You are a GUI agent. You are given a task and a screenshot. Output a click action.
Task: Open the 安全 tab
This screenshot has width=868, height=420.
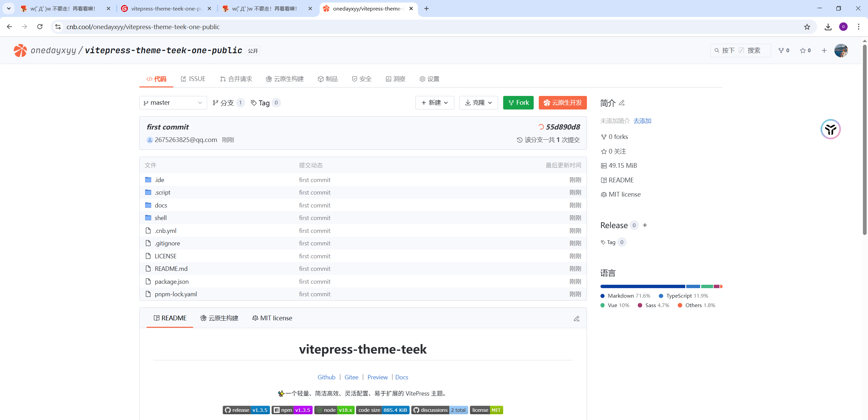tap(362, 79)
